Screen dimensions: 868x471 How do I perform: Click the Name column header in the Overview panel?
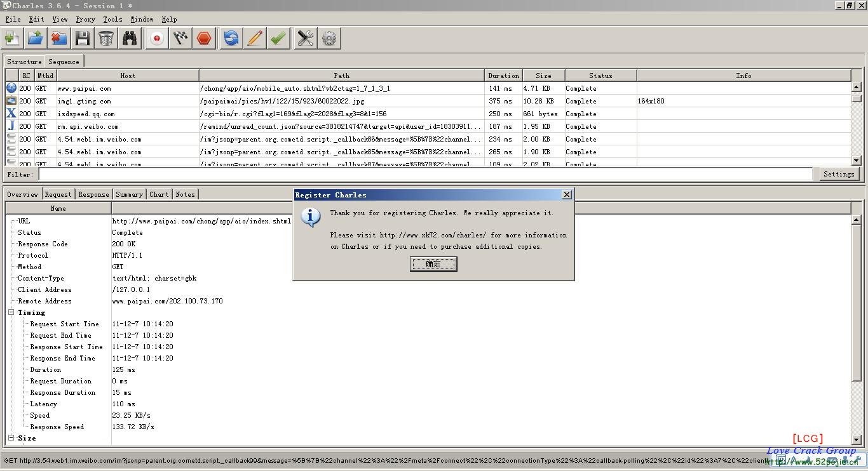pyautogui.click(x=58, y=208)
